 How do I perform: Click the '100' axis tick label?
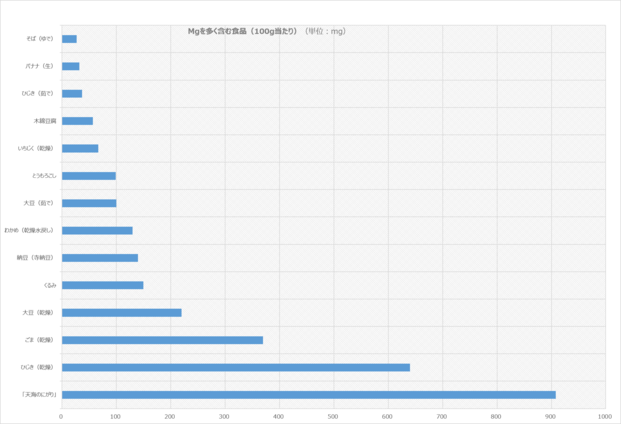[115, 416]
